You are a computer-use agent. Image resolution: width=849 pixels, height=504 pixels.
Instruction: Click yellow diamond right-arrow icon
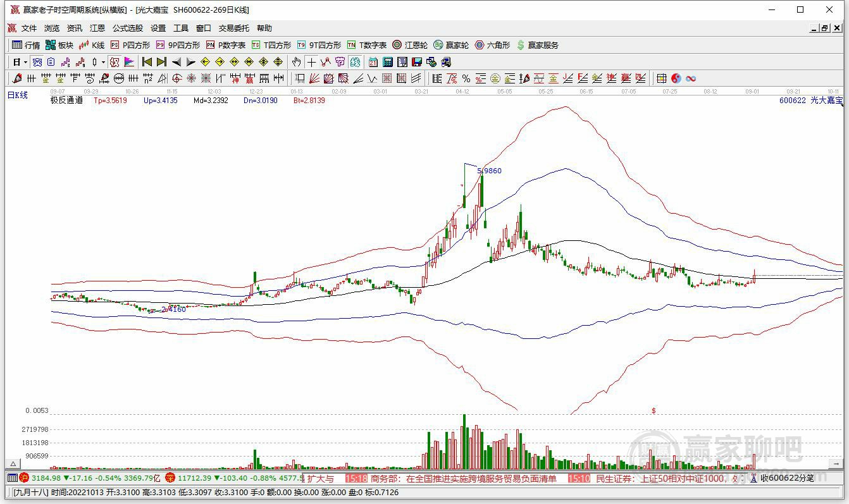tap(220, 62)
